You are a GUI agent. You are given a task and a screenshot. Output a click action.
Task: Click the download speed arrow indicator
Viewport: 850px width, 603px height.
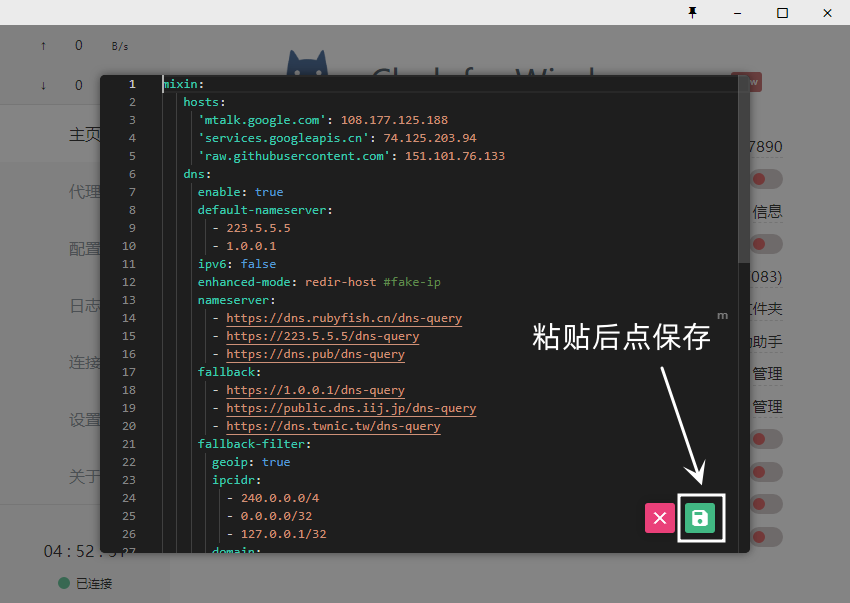[x=43, y=85]
